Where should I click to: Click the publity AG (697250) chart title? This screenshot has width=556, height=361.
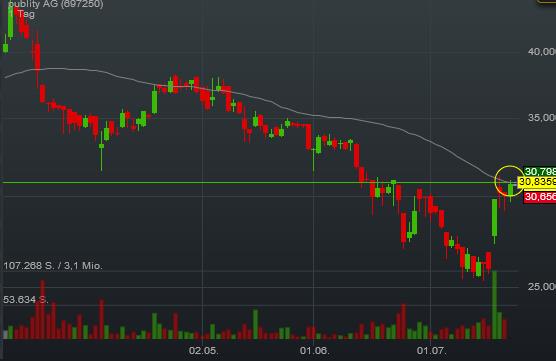(x=56, y=4)
